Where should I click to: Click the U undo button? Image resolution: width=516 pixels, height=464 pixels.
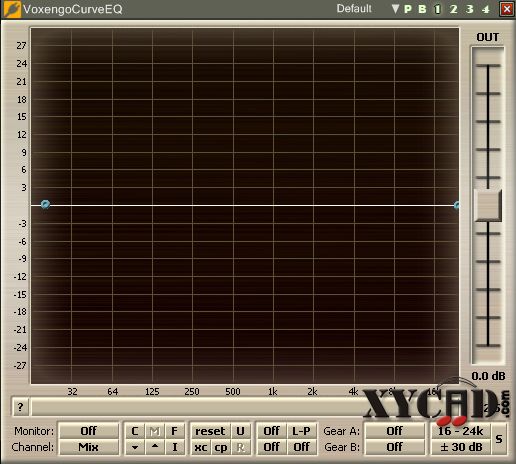[240, 431]
